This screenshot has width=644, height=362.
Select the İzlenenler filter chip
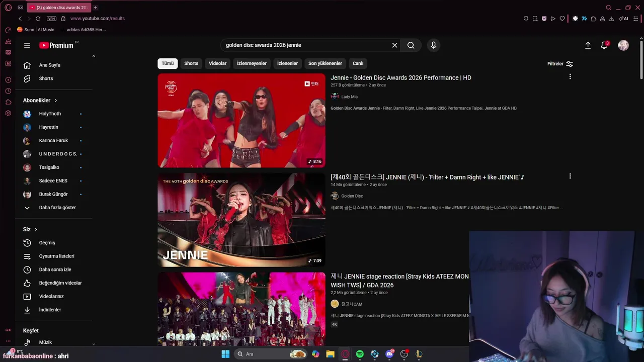(287, 63)
